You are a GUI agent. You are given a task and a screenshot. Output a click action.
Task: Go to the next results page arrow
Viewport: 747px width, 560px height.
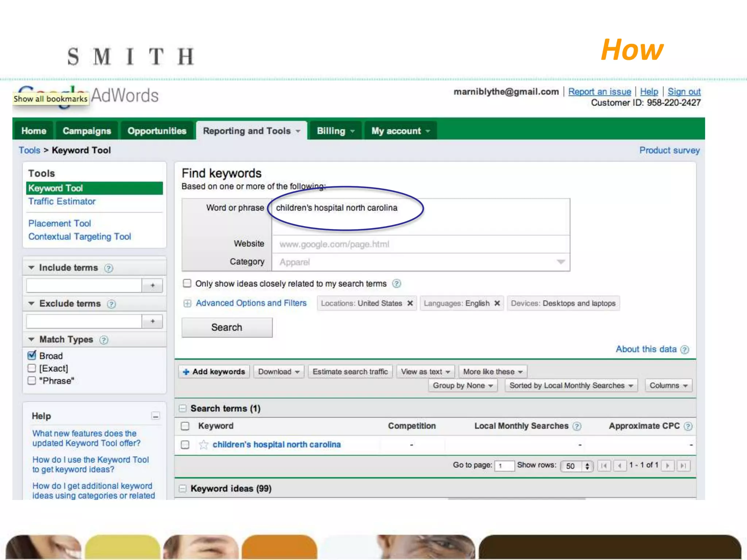point(667,466)
